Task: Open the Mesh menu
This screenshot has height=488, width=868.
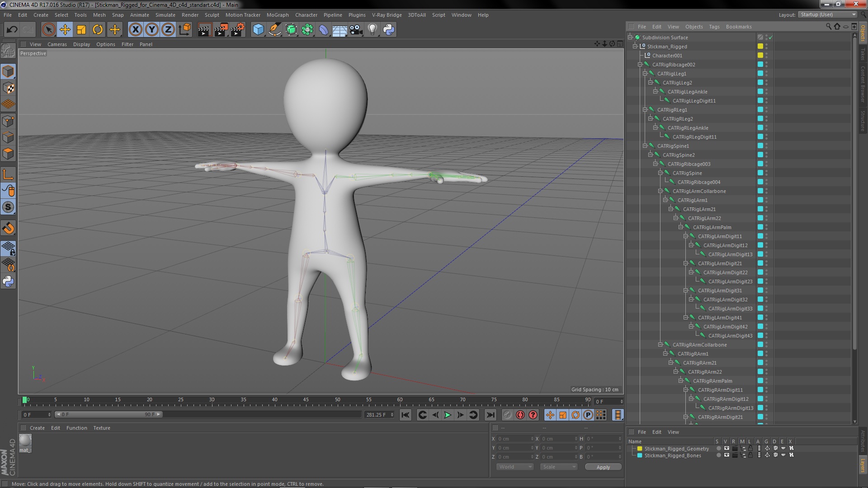Action: tap(99, 15)
